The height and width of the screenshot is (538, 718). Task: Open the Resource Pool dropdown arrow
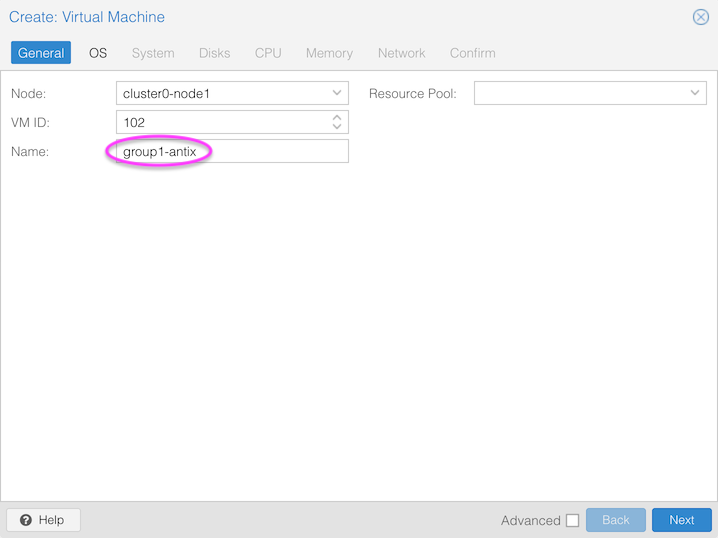point(695,94)
